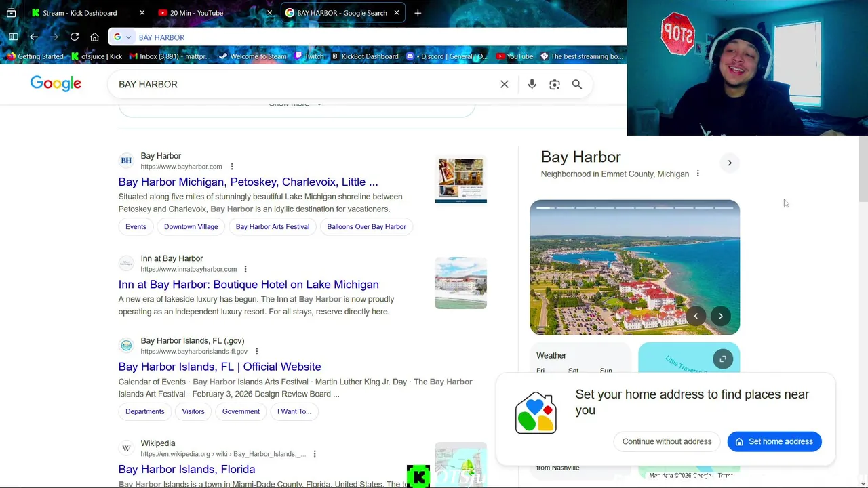Search by image with Lens
Image resolution: width=868 pixels, height=488 pixels.
[x=555, y=84]
